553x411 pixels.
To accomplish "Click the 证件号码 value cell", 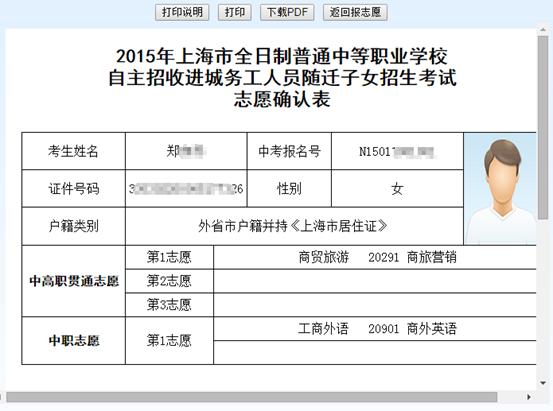I will point(186,189).
